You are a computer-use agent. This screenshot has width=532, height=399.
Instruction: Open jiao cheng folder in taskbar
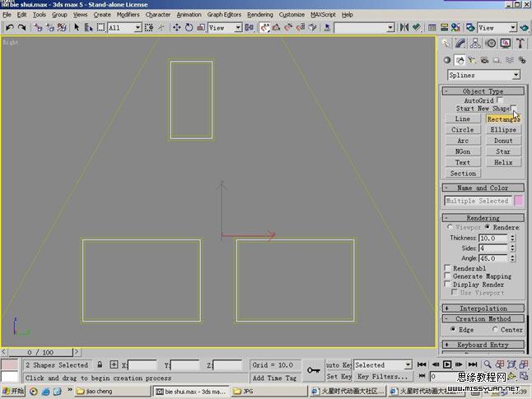coord(113,392)
